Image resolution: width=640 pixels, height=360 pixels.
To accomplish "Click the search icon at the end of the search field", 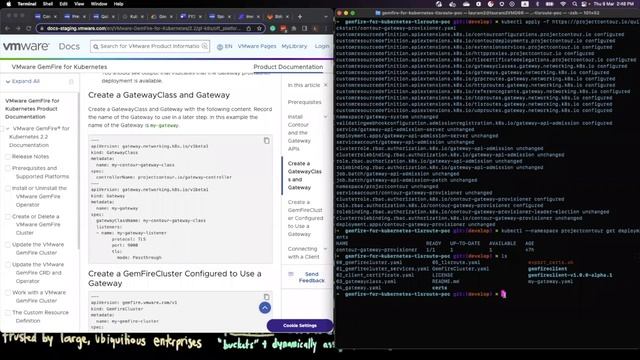I will pos(205,46).
